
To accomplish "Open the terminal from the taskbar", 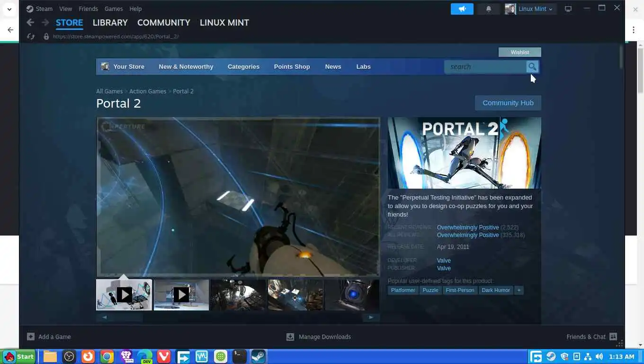I will coord(240,356).
